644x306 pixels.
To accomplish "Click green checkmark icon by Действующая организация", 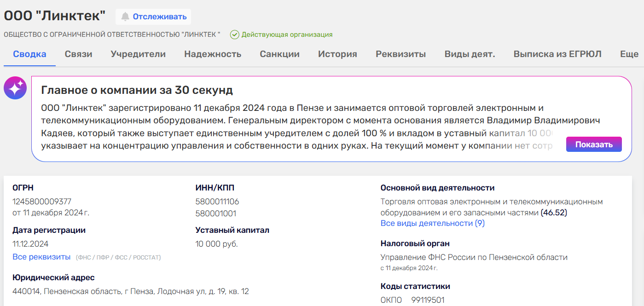I will tap(235, 35).
